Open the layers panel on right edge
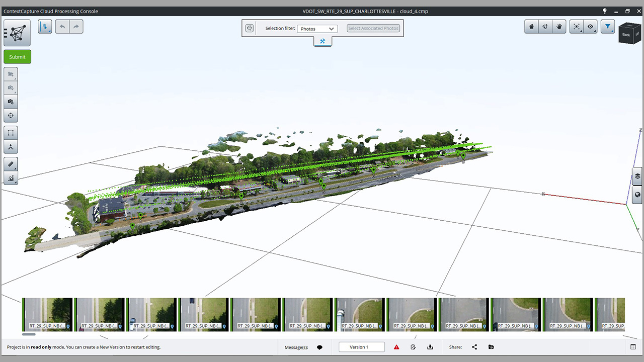 [637, 176]
